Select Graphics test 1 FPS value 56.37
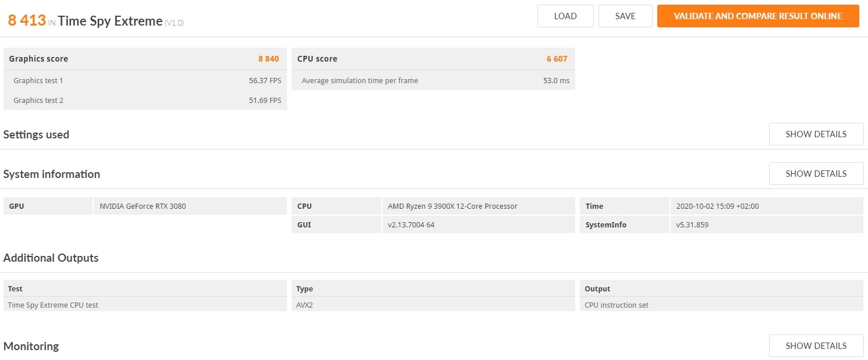Screen dimensions: 868x360 265,81
